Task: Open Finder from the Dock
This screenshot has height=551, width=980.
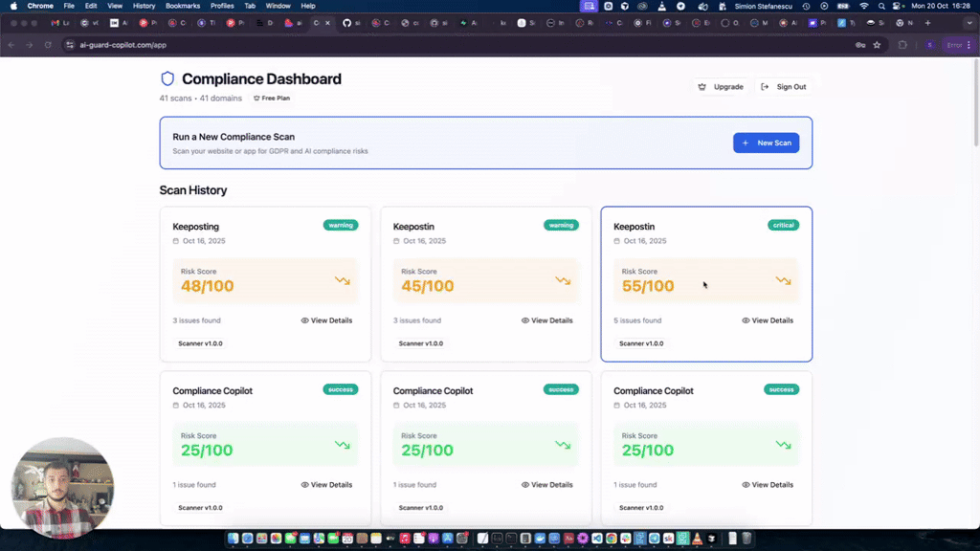Action: [234, 539]
